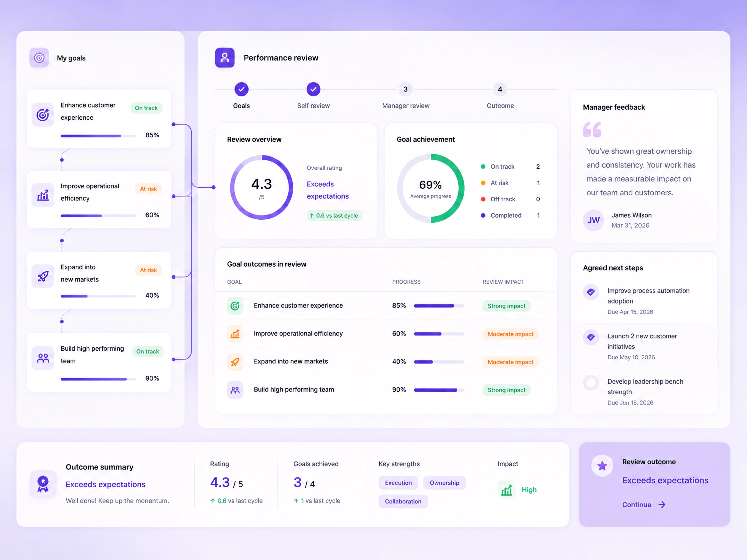747x560 pixels.
Task: Click the manager feedback quotation mark icon
Action: click(592, 130)
